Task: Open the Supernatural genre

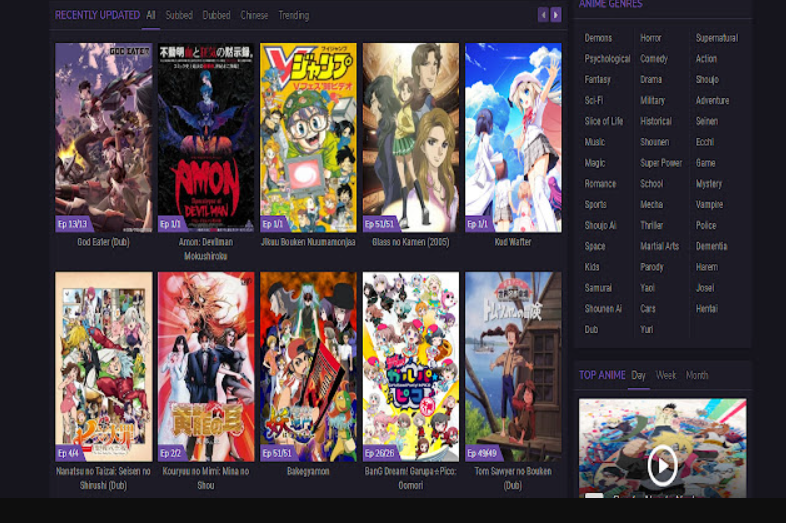Action: click(717, 38)
